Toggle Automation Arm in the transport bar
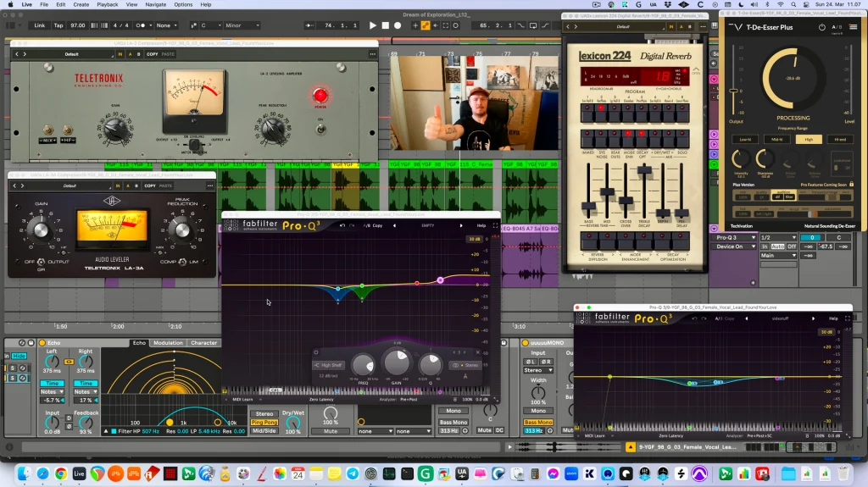The width and height of the screenshot is (868, 487). click(x=426, y=25)
